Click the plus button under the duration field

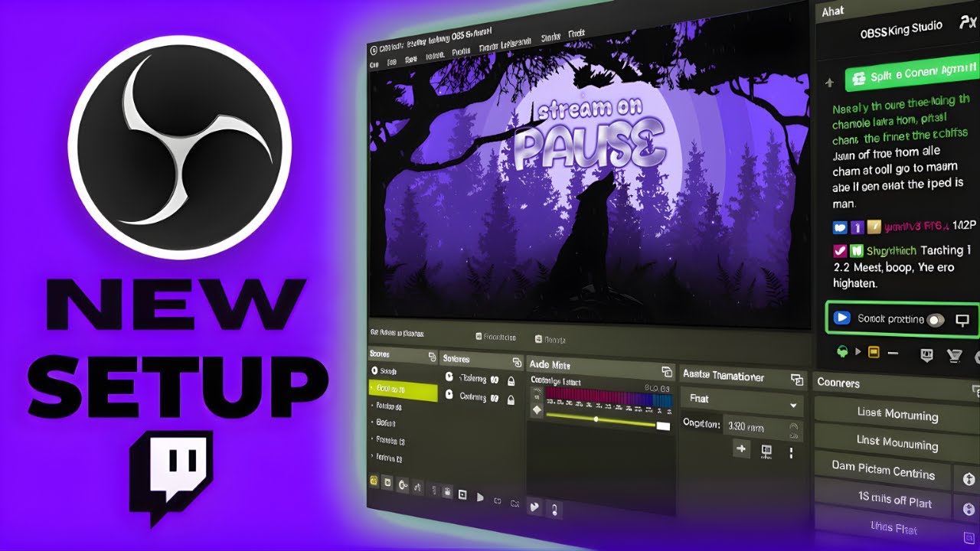click(x=740, y=450)
